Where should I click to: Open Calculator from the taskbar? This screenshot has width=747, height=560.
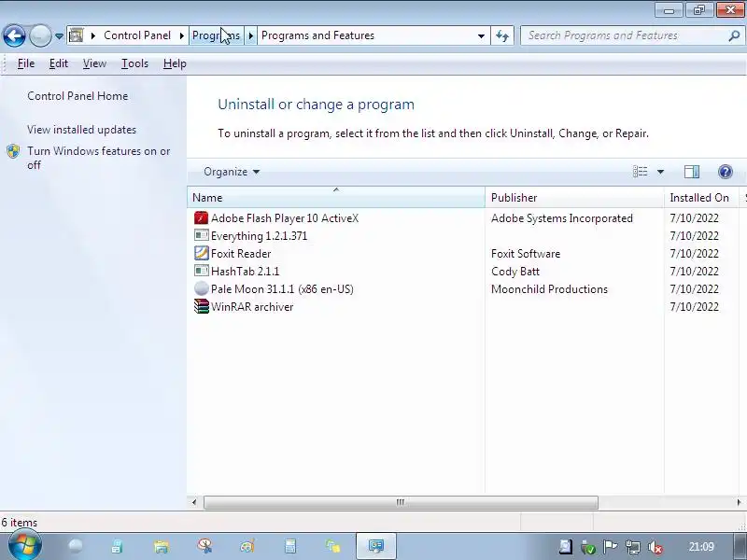pyautogui.click(x=290, y=546)
